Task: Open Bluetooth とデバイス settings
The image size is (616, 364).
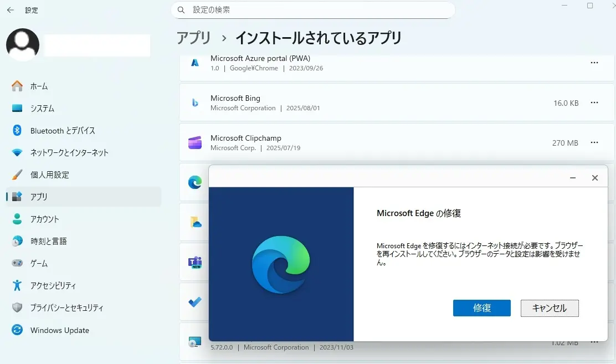Action: (83, 131)
